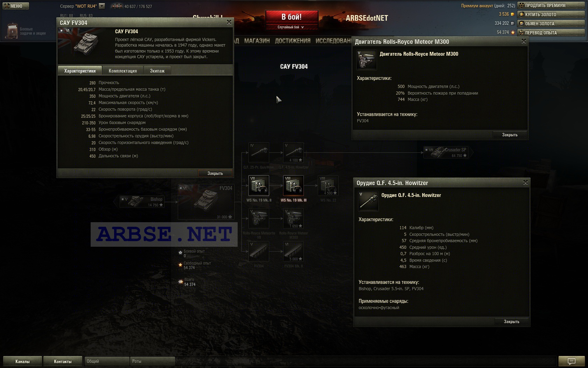This screenshot has width=588, height=368.
Task: Open the Crusader SP vehicle node
Action: pyautogui.click(x=446, y=152)
